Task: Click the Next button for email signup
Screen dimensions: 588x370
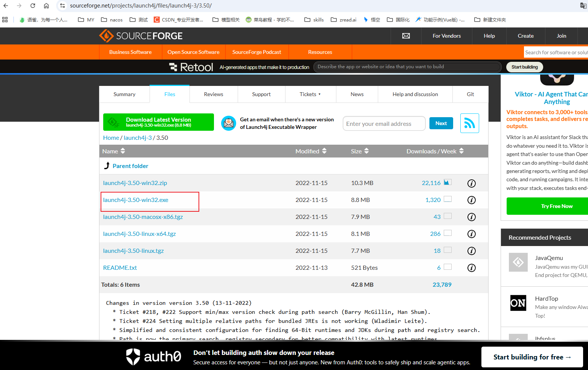Action: click(441, 123)
